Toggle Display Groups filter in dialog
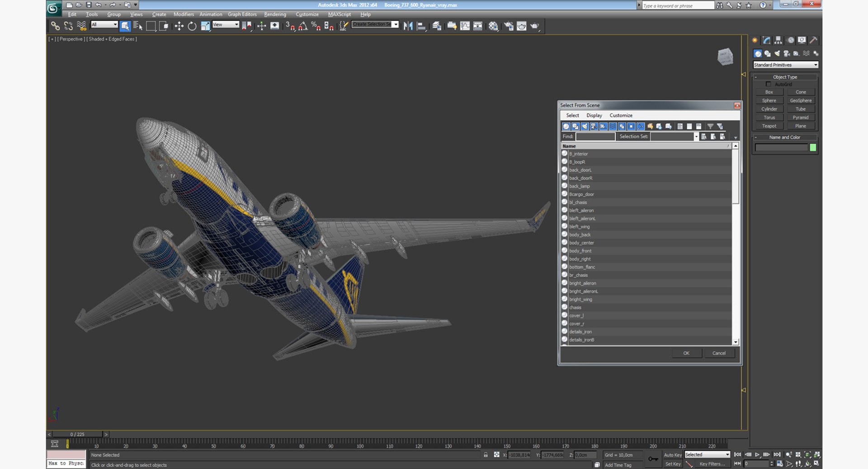This screenshot has width=868, height=469. [x=622, y=127]
